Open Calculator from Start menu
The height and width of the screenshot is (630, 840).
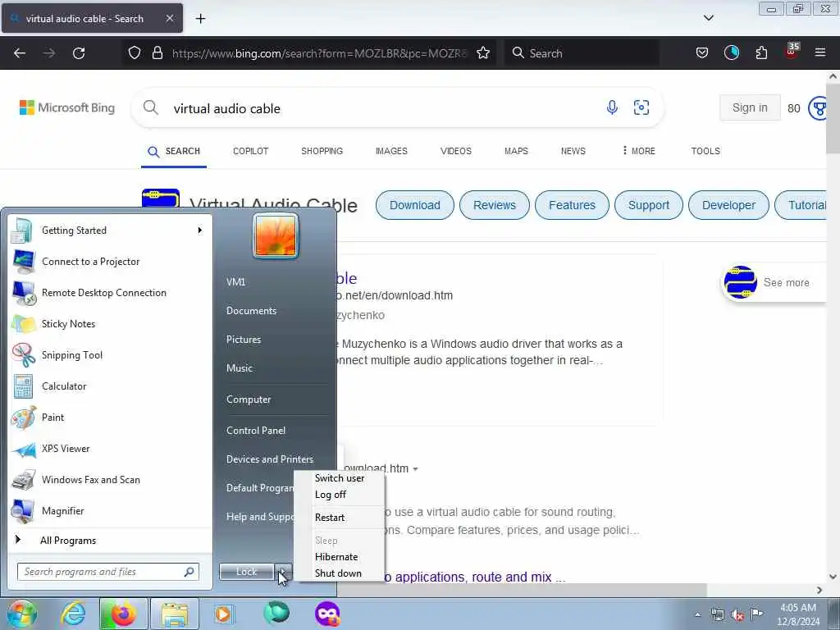click(x=110, y=386)
